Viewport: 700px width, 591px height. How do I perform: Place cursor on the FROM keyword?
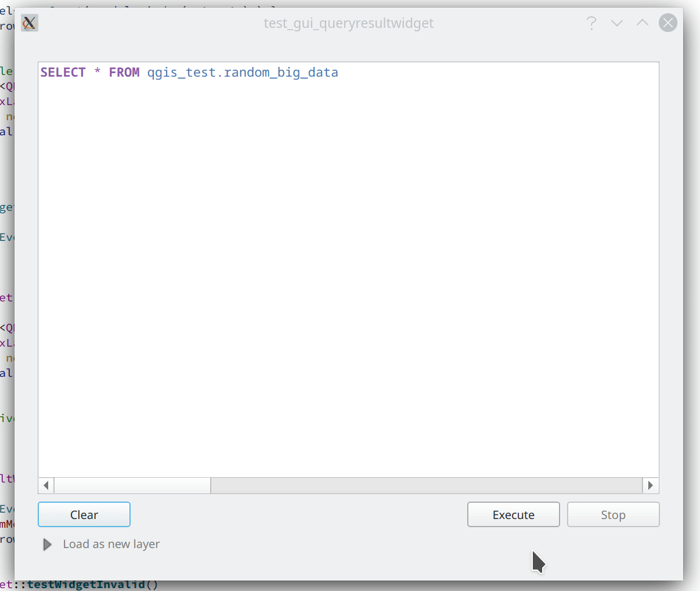coord(124,73)
